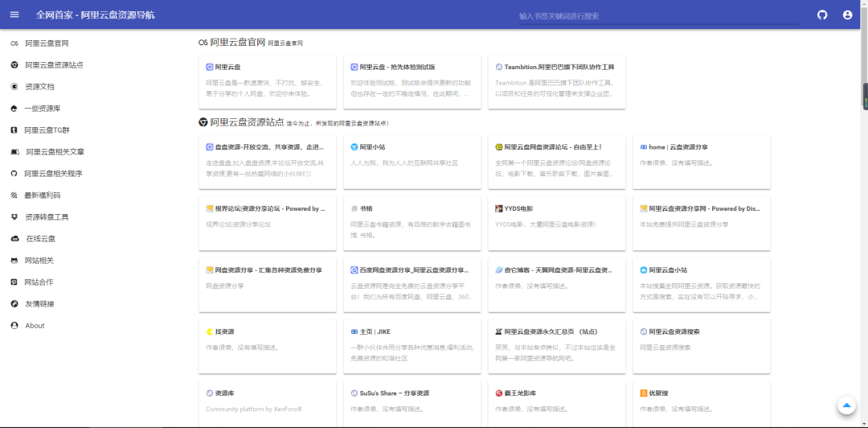Open the GitHub icon in header
The width and height of the screenshot is (868, 428).
click(x=822, y=15)
